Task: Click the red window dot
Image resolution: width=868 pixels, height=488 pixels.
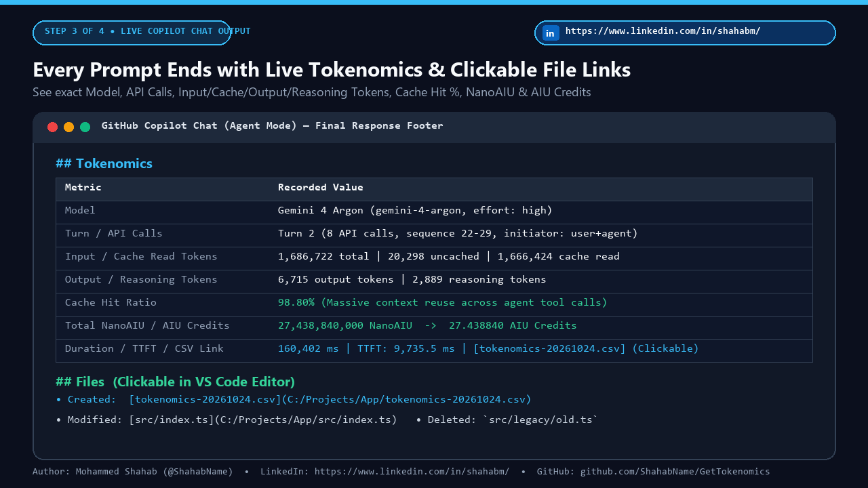Action: [52, 127]
